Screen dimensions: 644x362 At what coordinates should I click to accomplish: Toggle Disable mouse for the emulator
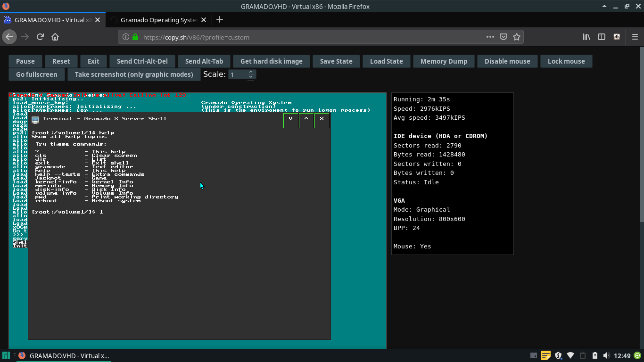(507, 61)
